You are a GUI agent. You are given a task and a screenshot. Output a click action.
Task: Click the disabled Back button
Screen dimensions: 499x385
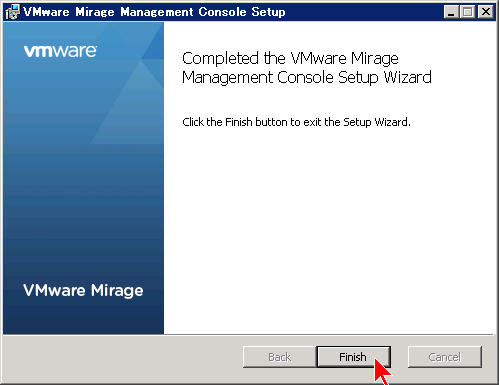tap(280, 357)
